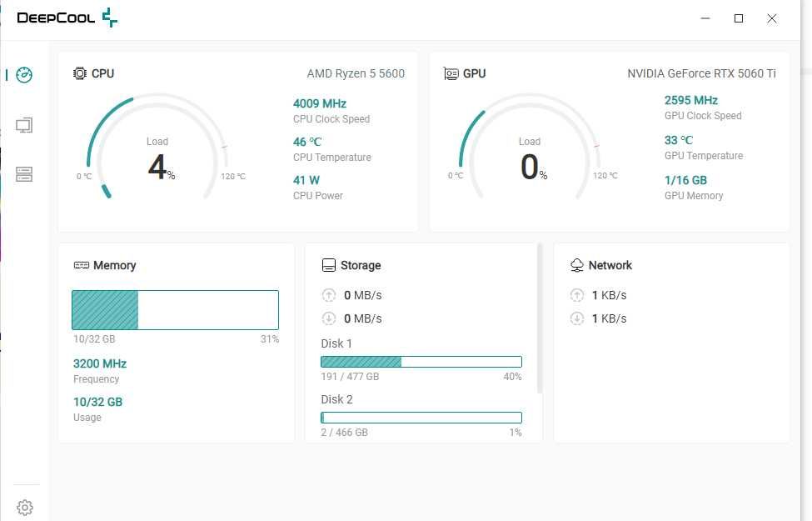
Task: Click the '40%' Disk 1 percentage
Action: [x=513, y=376]
